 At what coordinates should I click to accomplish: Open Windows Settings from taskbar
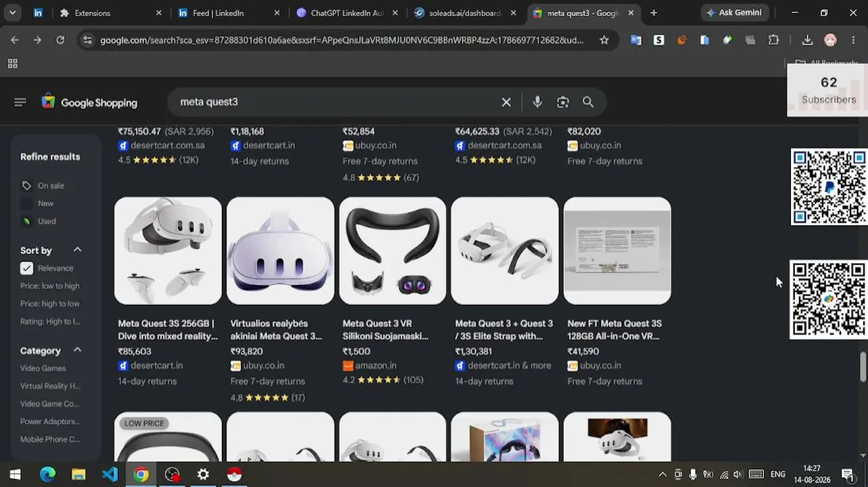[x=203, y=474]
